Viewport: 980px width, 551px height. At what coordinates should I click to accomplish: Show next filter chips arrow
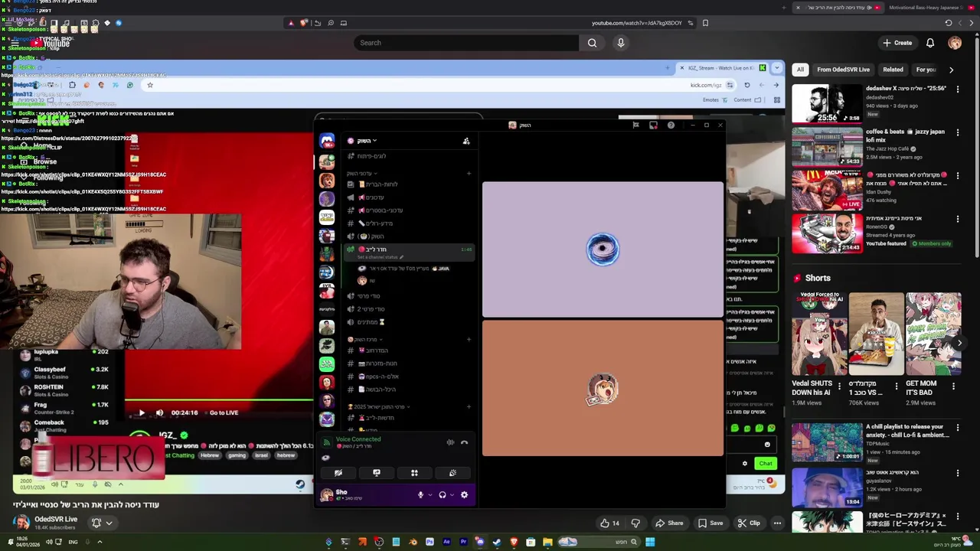click(x=951, y=70)
